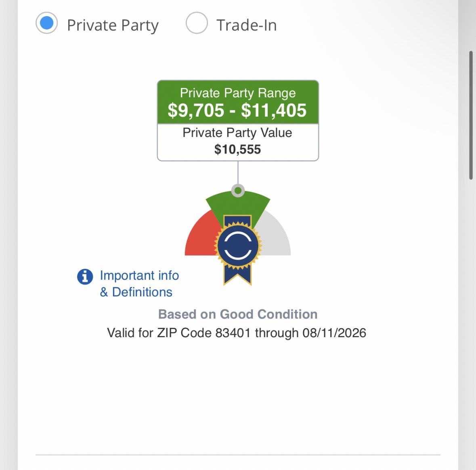
Task: Click the white arc emblem inside badge
Action: click(x=238, y=245)
